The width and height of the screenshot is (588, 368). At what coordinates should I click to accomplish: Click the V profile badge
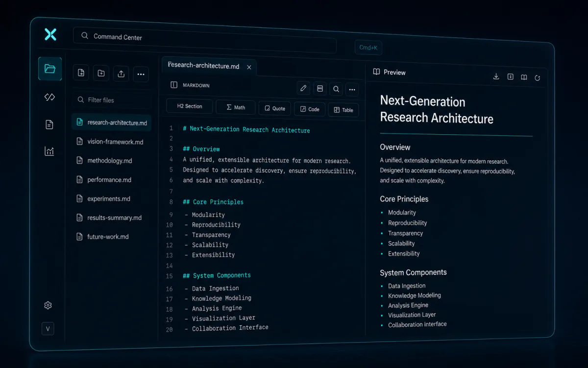click(x=48, y=329)
